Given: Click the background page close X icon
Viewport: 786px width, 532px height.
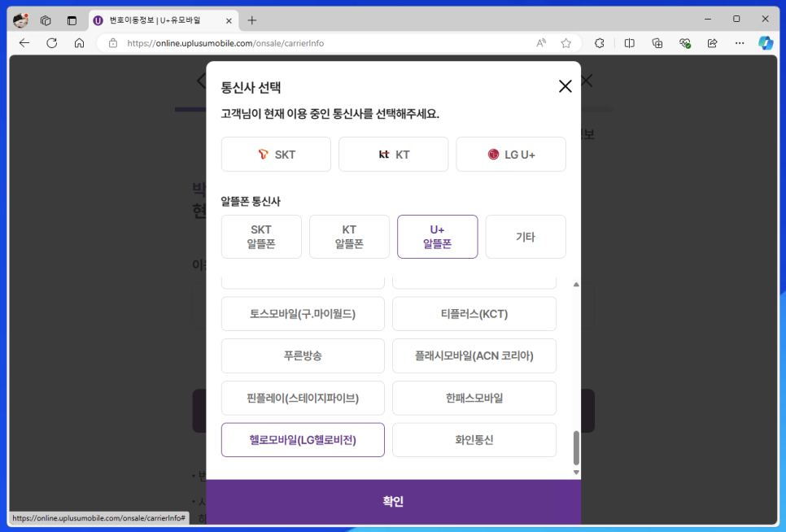Looking at the screenshot, I should coord(587,81).
